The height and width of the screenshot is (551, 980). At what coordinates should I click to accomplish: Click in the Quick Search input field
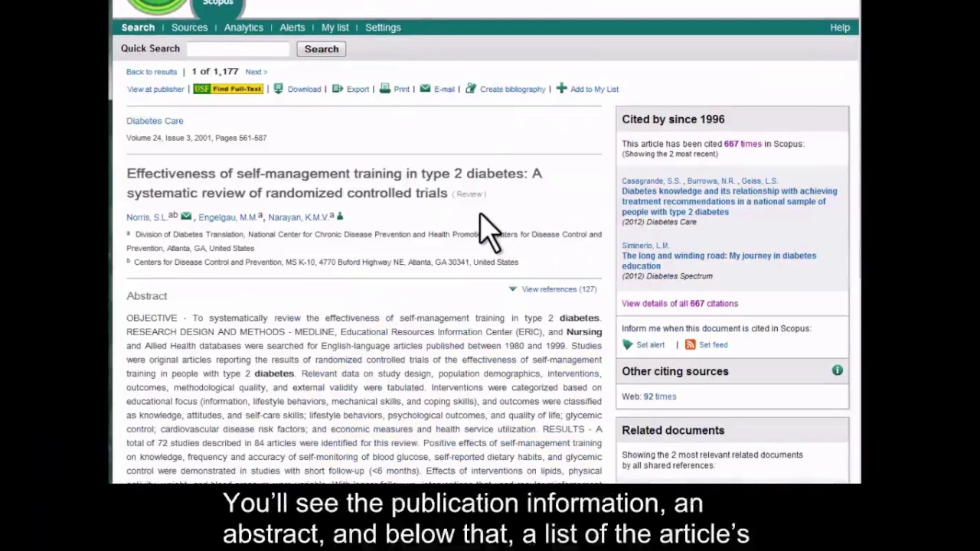pyautogui.click(x=238, y=49)
